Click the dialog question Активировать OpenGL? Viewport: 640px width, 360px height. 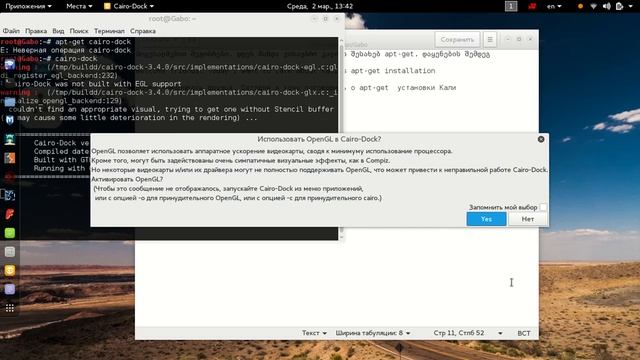[x=127, y=179]
